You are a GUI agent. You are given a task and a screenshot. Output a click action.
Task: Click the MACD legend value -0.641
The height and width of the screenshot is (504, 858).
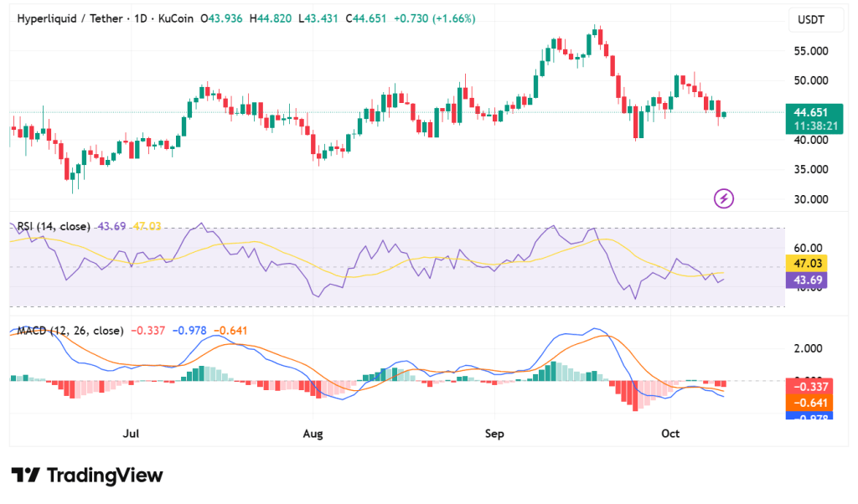click(x=230, y=331)
